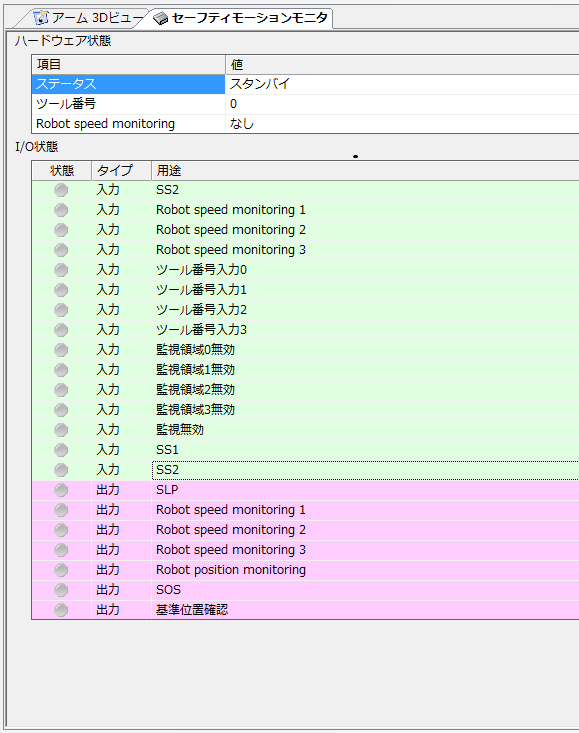Click status lamp for SOS output
Image resolution: width=579 pixels, height=733 pixels.
pos(61,590)
